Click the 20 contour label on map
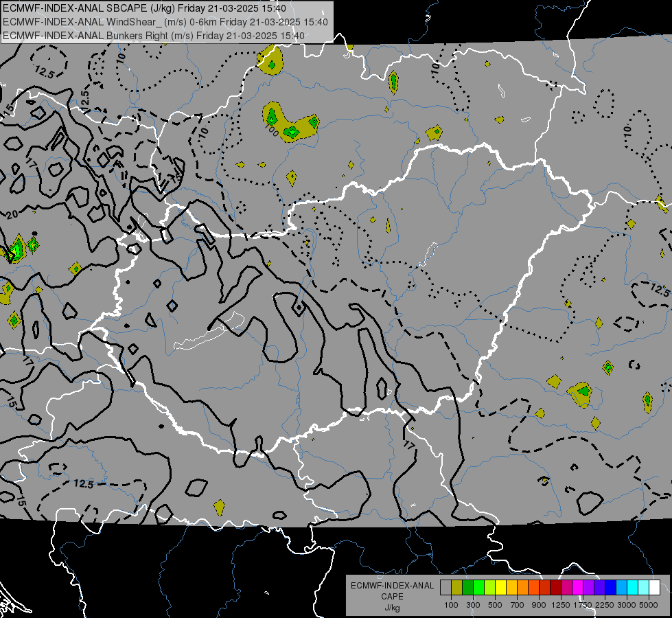Screen dimensions: 672x618 coord(12,214)
